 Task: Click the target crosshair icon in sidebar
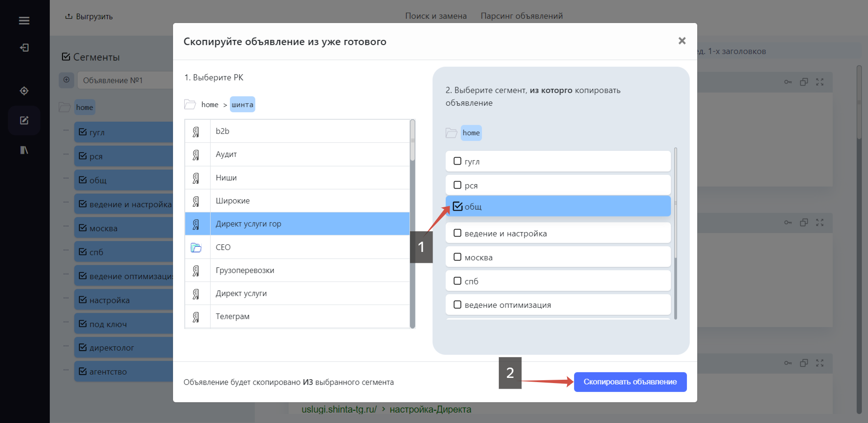point(24,91)
